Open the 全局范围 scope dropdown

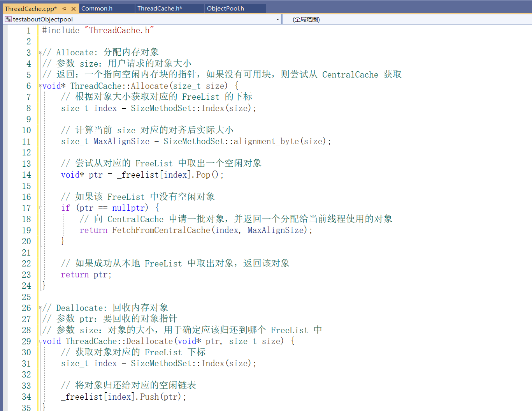point(407,19)
